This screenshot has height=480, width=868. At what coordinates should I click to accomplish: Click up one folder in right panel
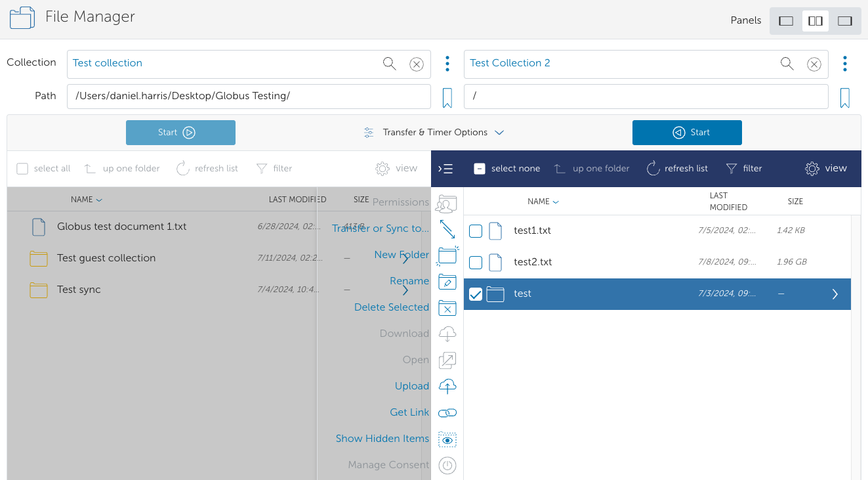[592, 169]
